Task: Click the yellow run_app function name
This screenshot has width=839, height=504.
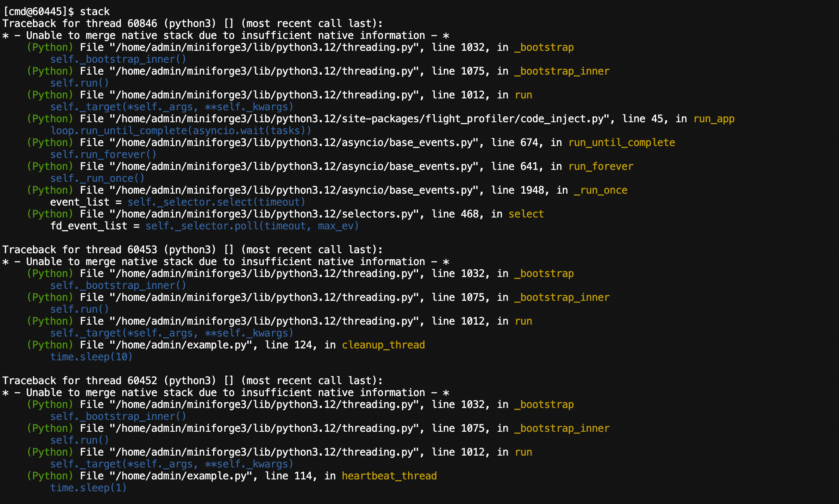Action: pyautogui.click(x=714, y=119)
